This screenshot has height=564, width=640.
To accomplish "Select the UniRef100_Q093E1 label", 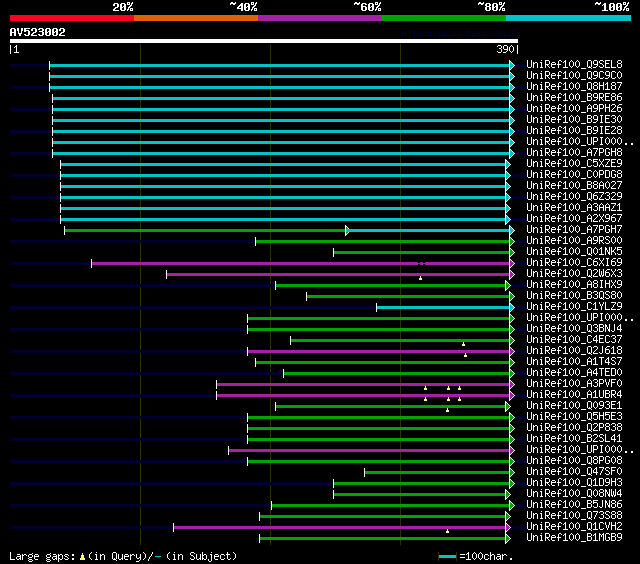I will pos(574,406).
